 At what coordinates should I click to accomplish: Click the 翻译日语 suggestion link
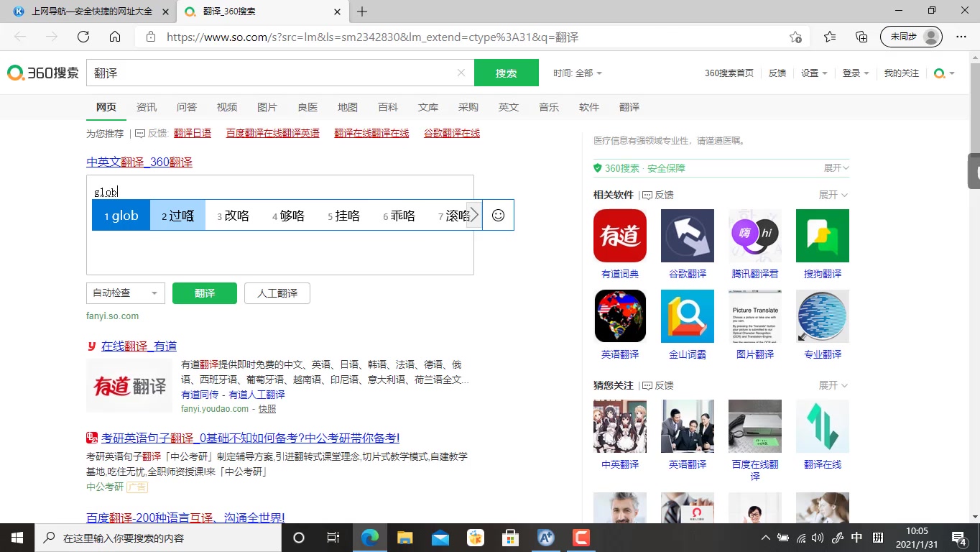click(193, 133)
